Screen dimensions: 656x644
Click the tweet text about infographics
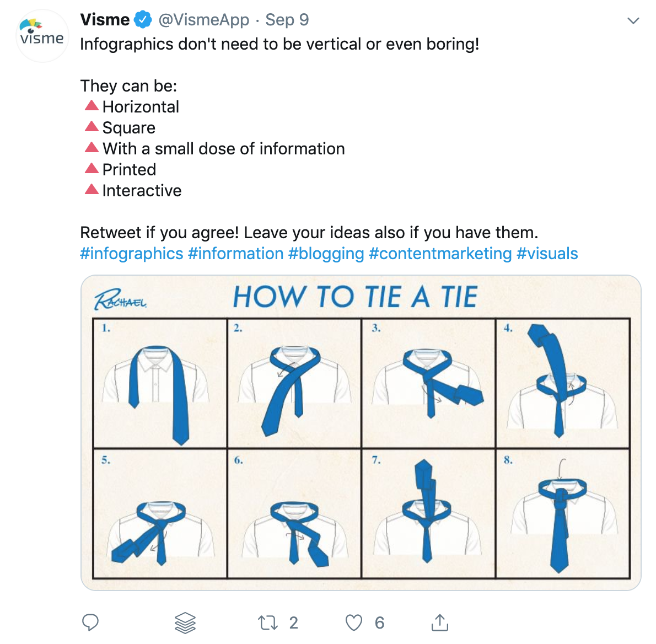coord(279,44)
